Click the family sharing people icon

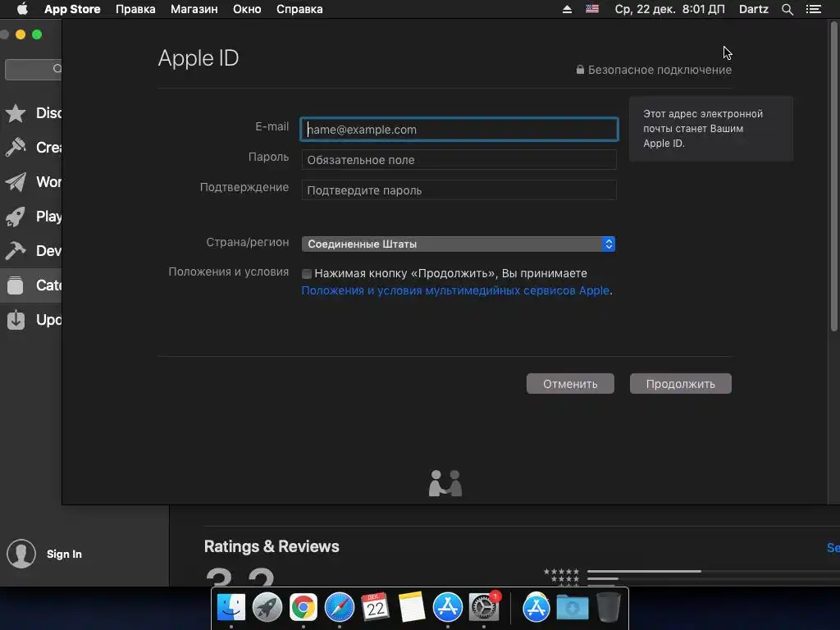(445, 483)
